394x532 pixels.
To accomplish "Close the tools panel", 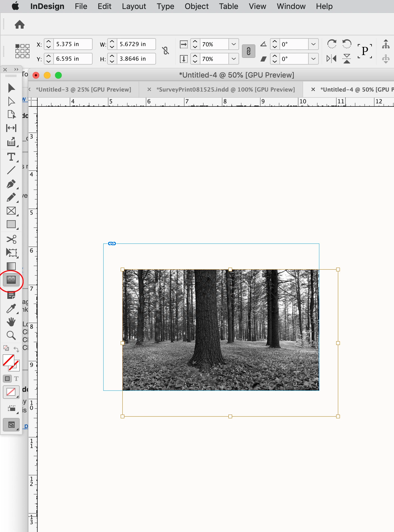I will [x=5, y=69].
